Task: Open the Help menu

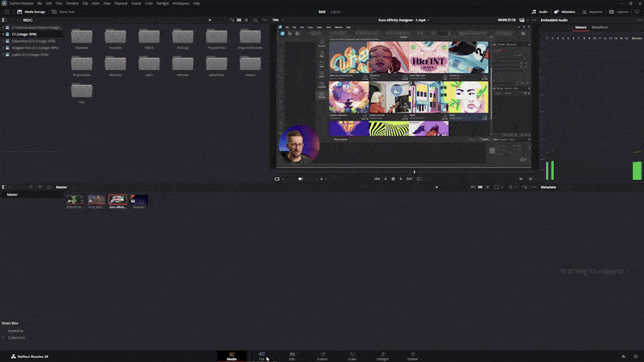Action: pyautogui.click(x=196, y=3)
